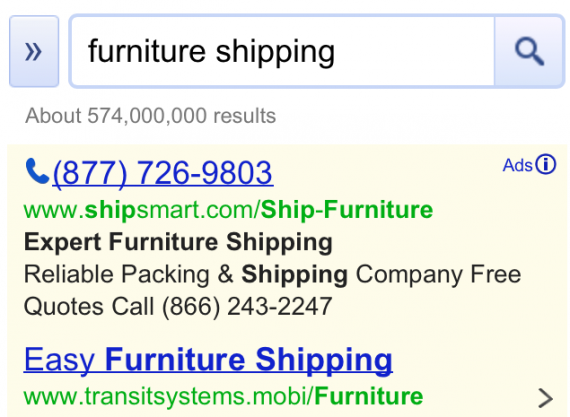Click Furniture Shipping bold text in second ad
Image resolution: width=570 pixels, height=417 pixels.
[x=249, y=360]
